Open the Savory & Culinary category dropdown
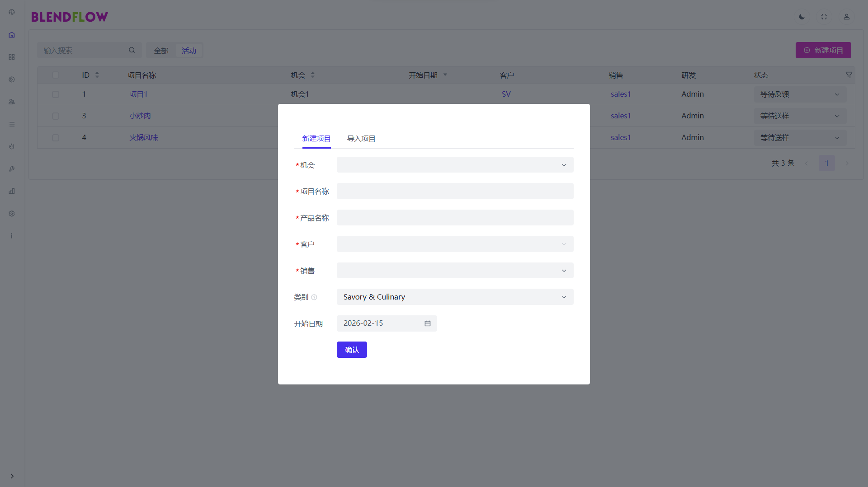868x487 pixels. point(455,297)
